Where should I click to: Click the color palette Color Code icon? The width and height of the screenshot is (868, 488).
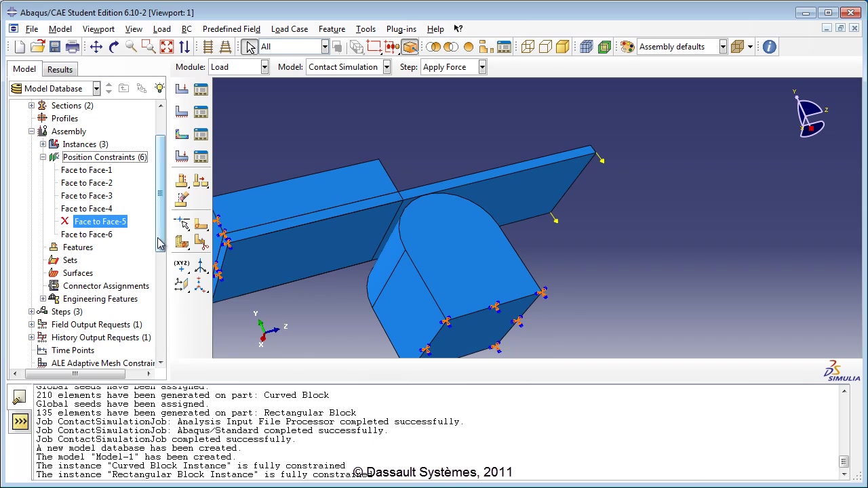pos(627,47)
